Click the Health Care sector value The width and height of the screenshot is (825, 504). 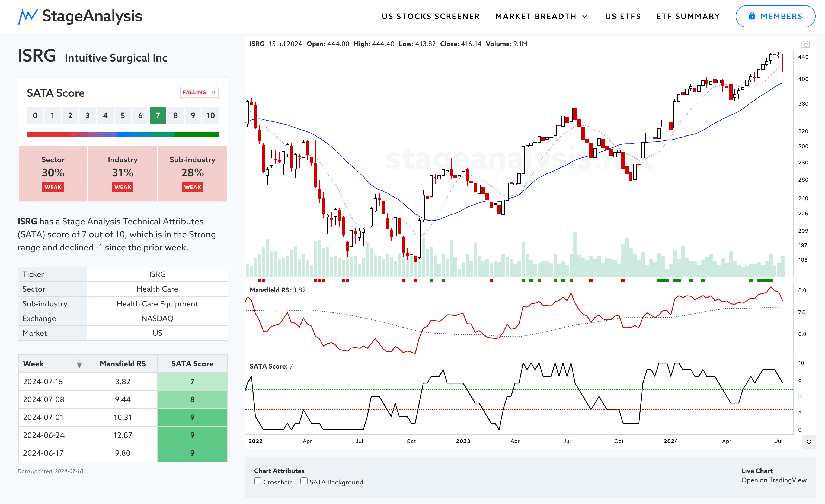pyautogui.click(x=157, y=289)
